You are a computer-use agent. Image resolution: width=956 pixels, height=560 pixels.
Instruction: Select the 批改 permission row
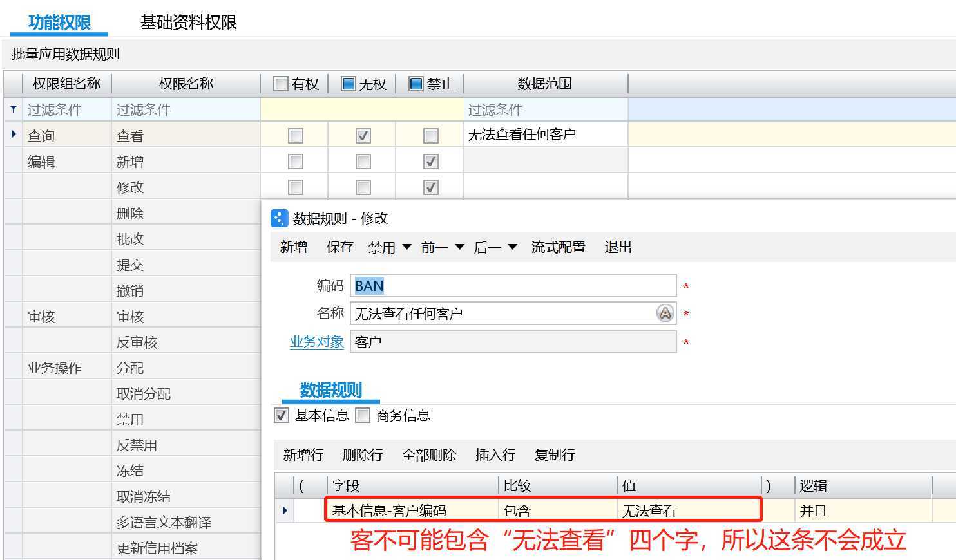click(186, 239)
